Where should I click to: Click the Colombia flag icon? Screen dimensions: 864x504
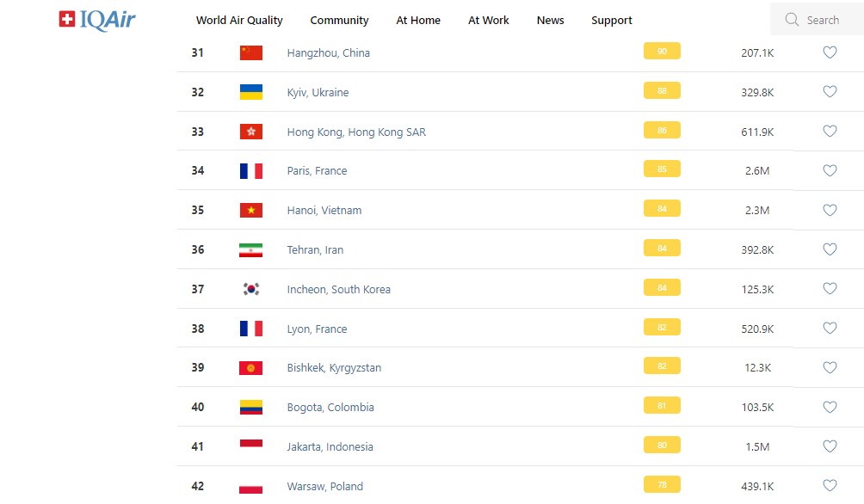coord(250,407)
